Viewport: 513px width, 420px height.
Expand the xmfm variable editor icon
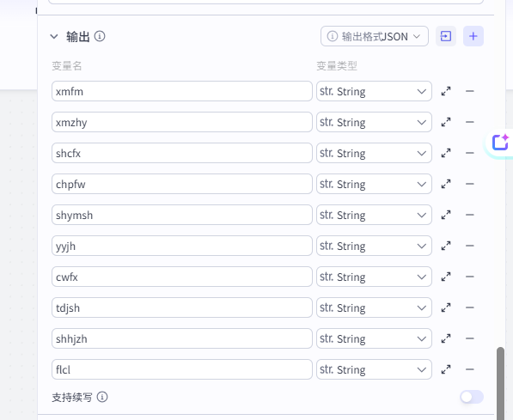[446, 91]
